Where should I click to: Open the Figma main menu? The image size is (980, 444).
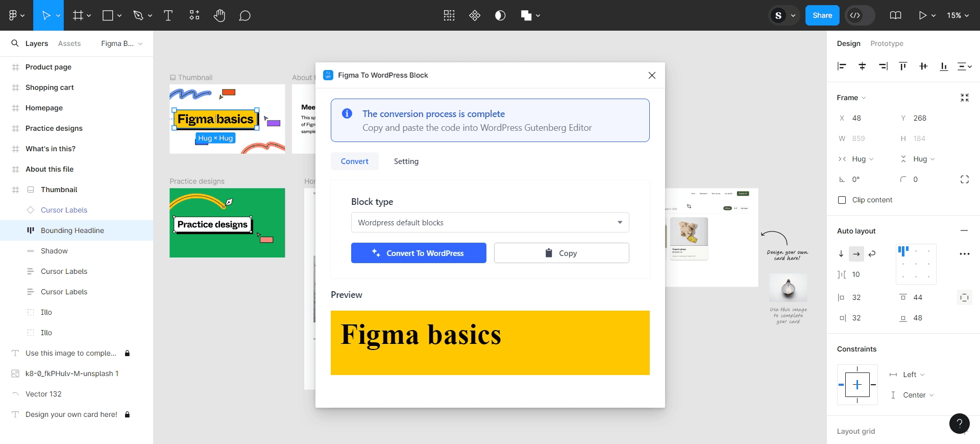pyautogui.click(x=16, y=15)
